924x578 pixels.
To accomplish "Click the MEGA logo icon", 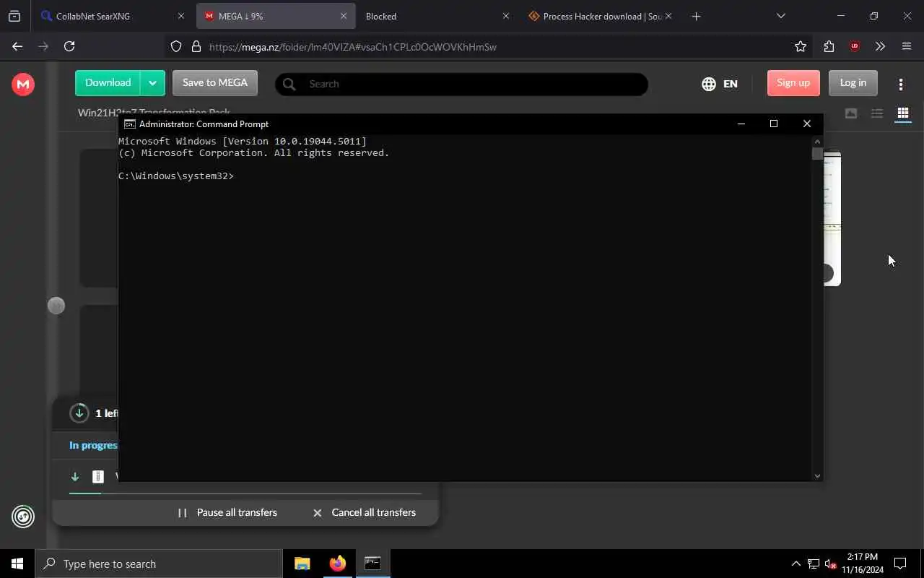I will click(23, 85).
